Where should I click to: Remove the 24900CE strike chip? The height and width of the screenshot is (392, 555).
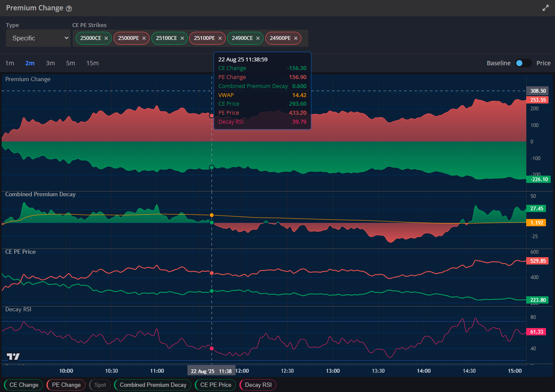pyautogui.click(x=258, y=38)
